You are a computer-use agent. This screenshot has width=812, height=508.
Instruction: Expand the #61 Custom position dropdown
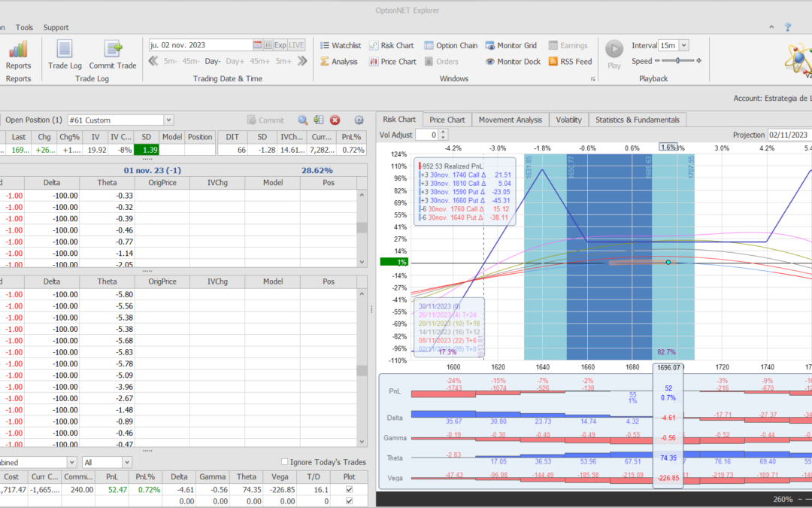coord(168,120)
